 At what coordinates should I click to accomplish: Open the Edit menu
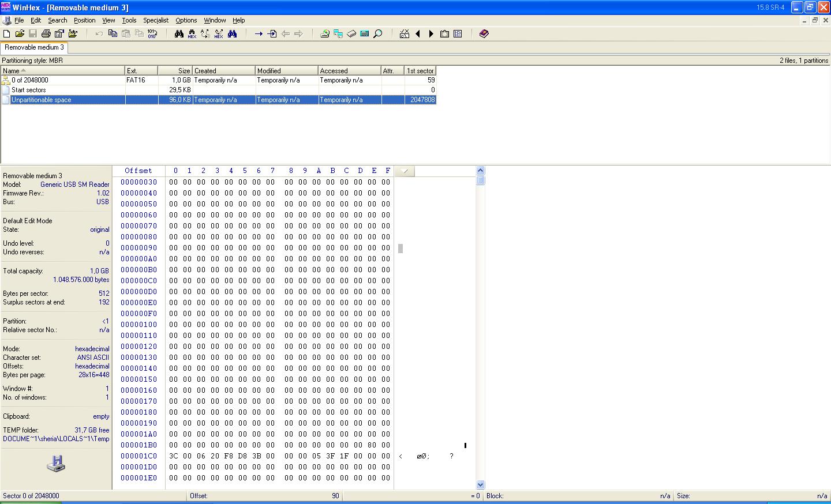[36, 20]
